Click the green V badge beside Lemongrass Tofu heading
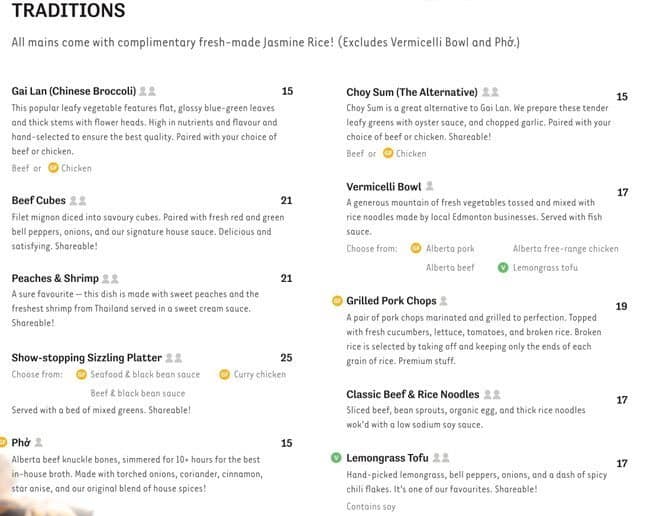The image size is (650, 516). click(337, 457)
